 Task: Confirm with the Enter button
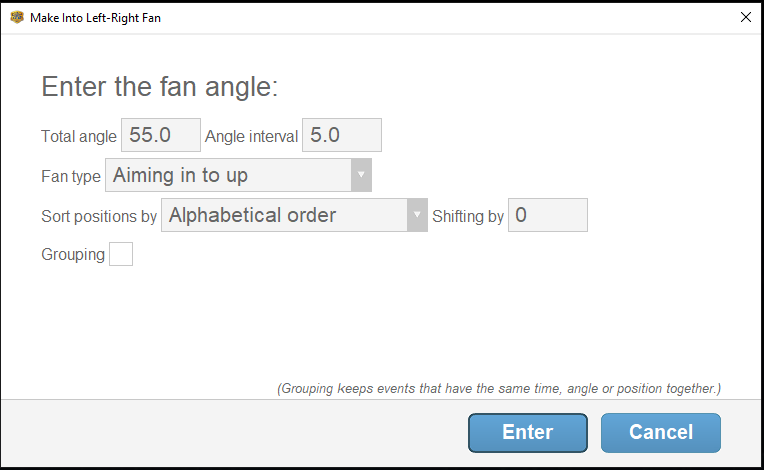(x=528, y=432)
